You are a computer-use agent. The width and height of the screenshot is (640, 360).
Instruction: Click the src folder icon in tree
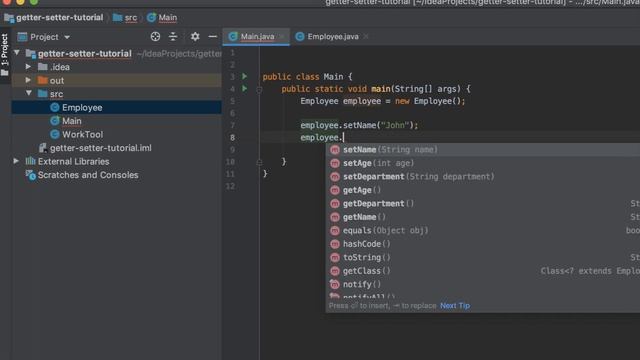coord(42,93)
